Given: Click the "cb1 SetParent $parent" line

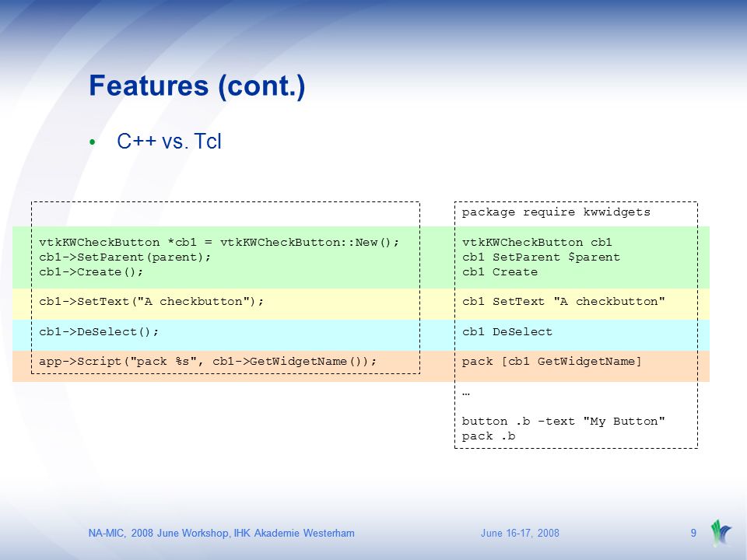Looking at the screenshot, I should [x=541, y=257].
